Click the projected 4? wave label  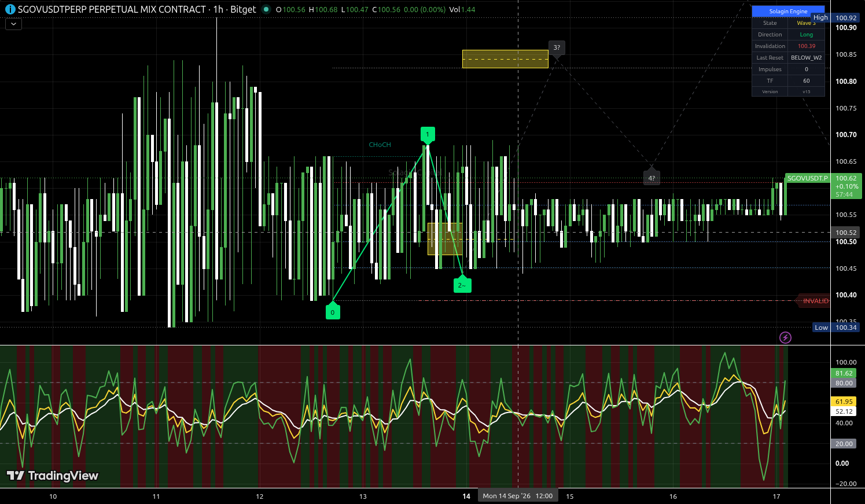(651, 178)
